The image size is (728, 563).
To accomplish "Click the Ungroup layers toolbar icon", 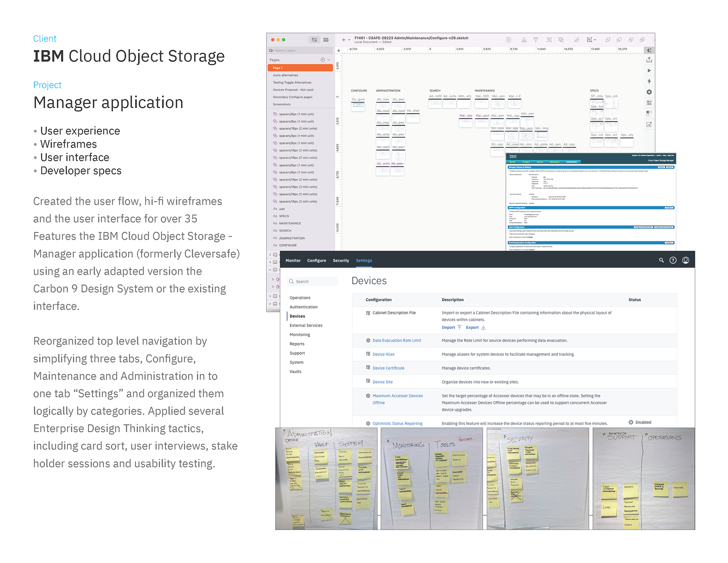I will (561, 40).
